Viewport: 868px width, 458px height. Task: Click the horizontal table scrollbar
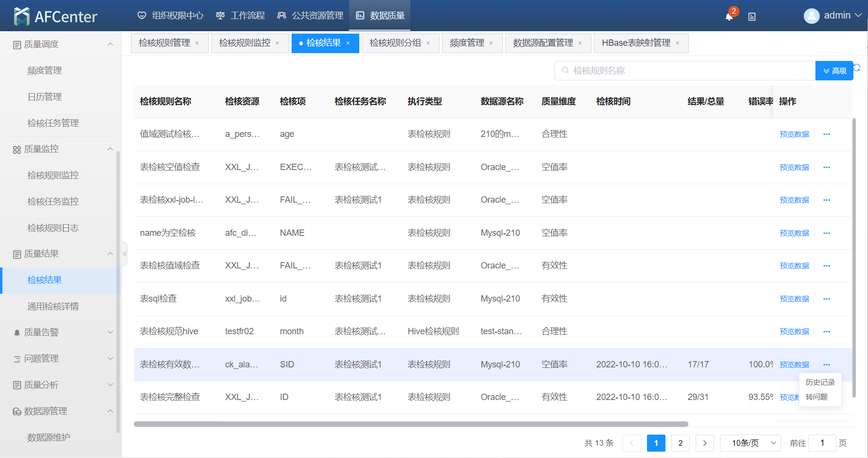click(x=410, y=424)
